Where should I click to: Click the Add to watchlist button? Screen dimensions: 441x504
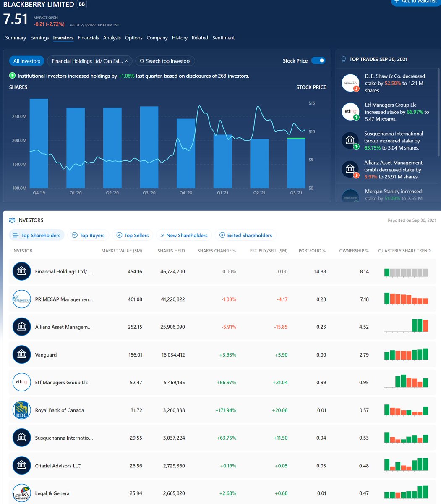click(x=416, y=2)
